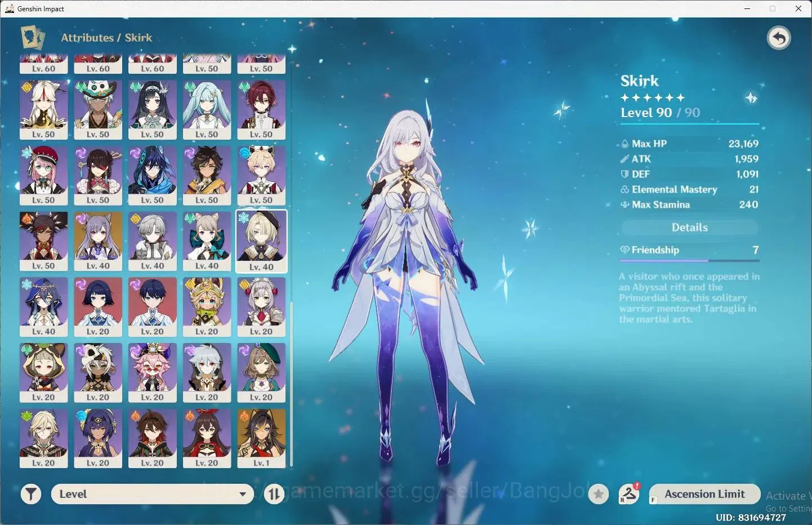Screen dimensions: 812x525
Task: Click the back arrow return icon
Action: point(779,38)
